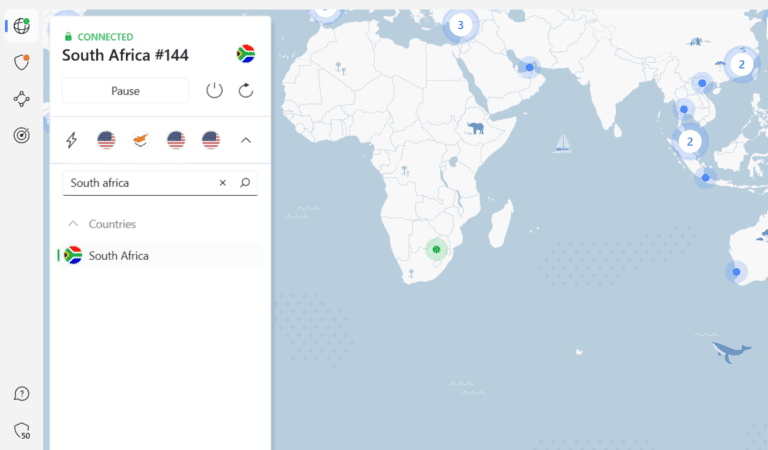
Task: Open the help question mark icon
Action: 21,394
